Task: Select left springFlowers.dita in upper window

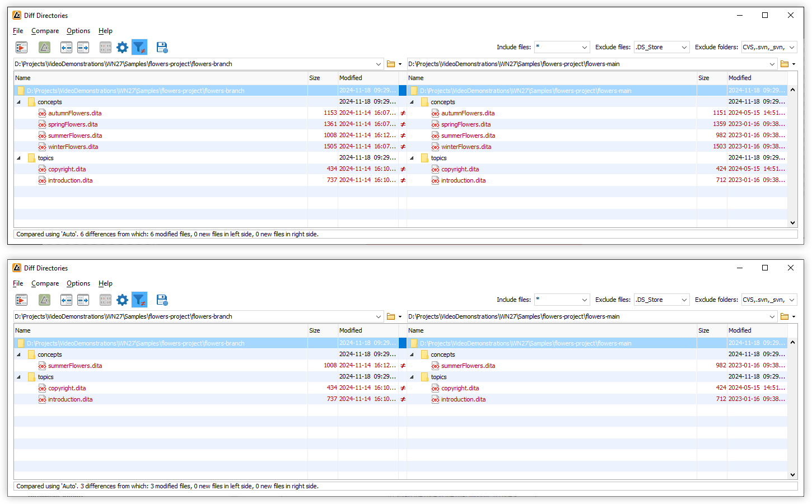Action: click(x=73, y=124)
